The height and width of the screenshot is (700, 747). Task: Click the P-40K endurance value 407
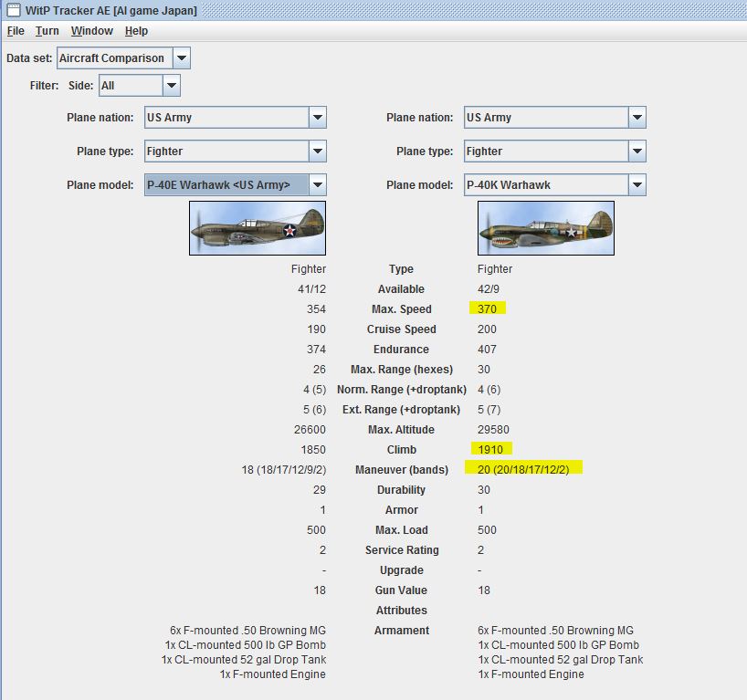pyautogui.click(x=487, y=349)
